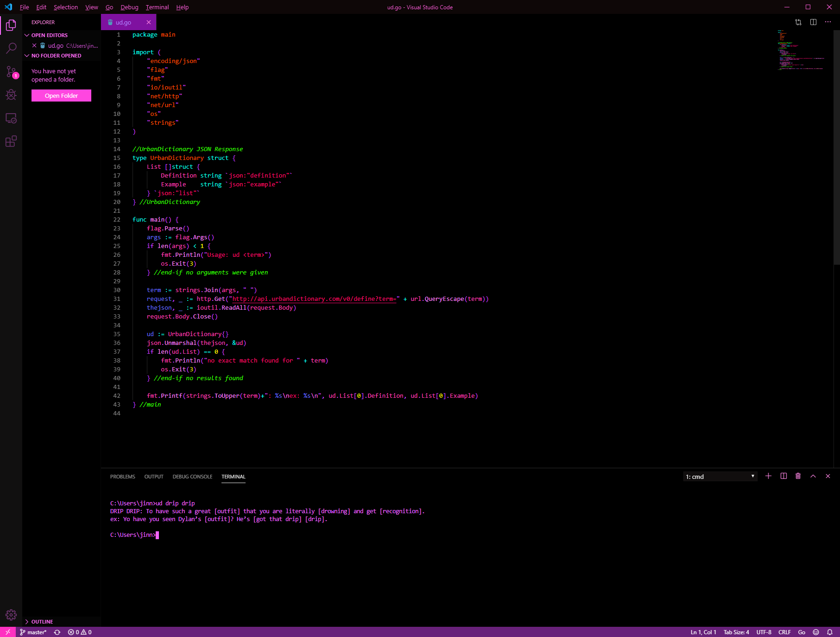The height and width of the screenshot is (637, 840).
Task: Click the "encoding/json" import line
Action: point(173,61)
